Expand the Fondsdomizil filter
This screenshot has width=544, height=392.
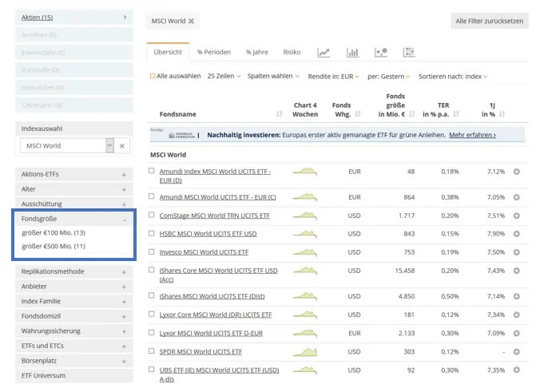coord(74,316)
